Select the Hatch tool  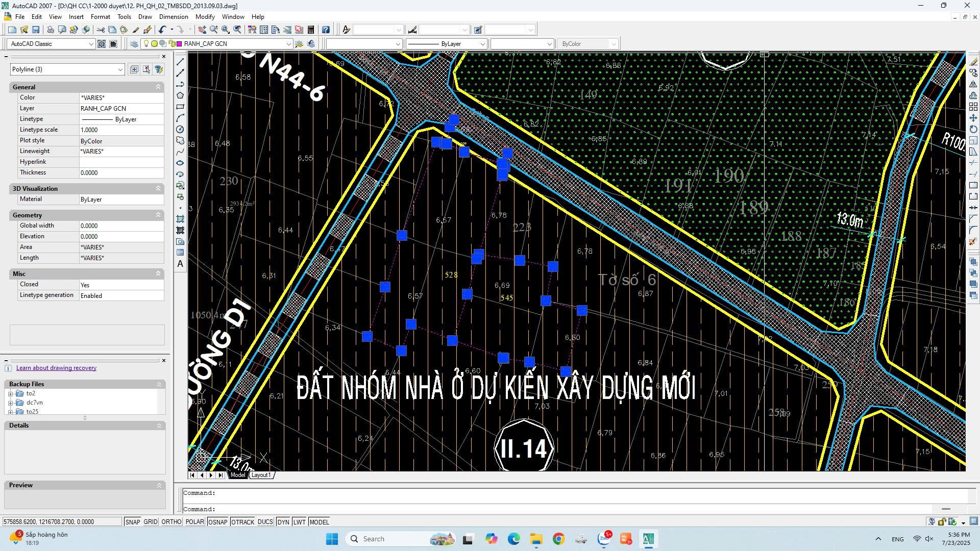[x=180, y=219]
